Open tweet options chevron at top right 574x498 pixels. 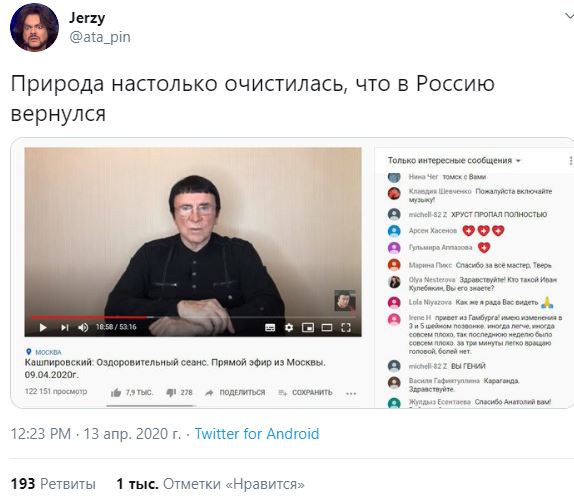pyautogui.click(x=569, y=16)
